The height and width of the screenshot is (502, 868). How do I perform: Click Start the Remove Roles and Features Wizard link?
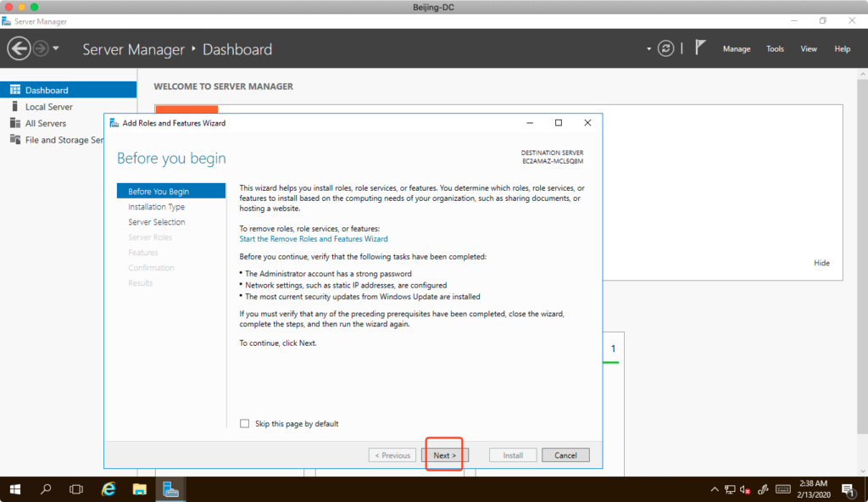click(x=314, y=239)
